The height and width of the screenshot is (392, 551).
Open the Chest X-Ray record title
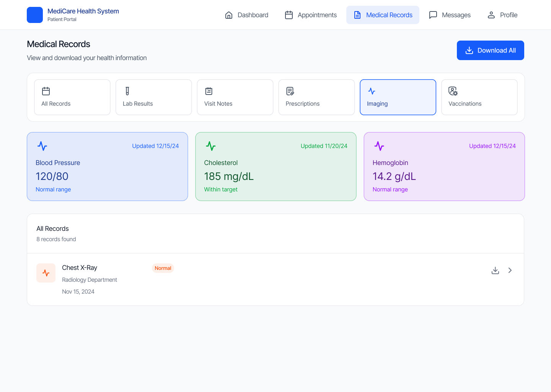(x=80, y=268)
